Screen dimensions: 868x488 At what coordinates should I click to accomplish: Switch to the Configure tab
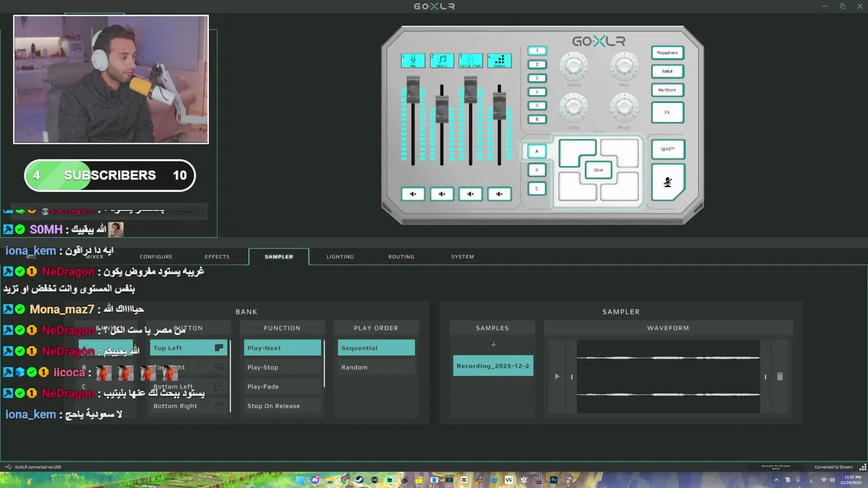[x=156, y=257]
